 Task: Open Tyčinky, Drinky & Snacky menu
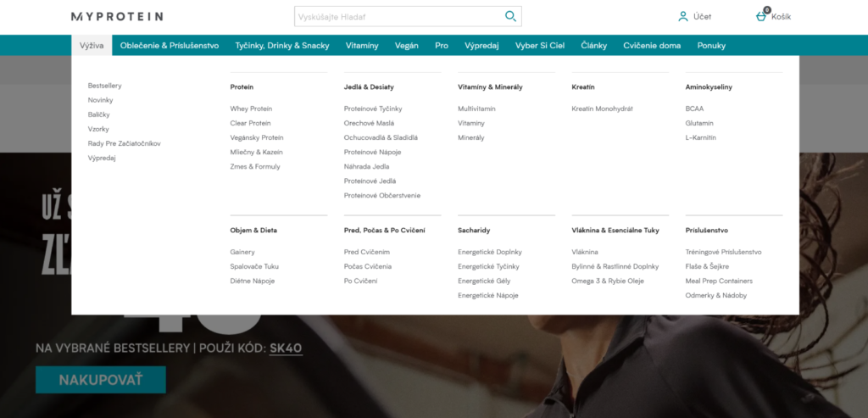282,46
